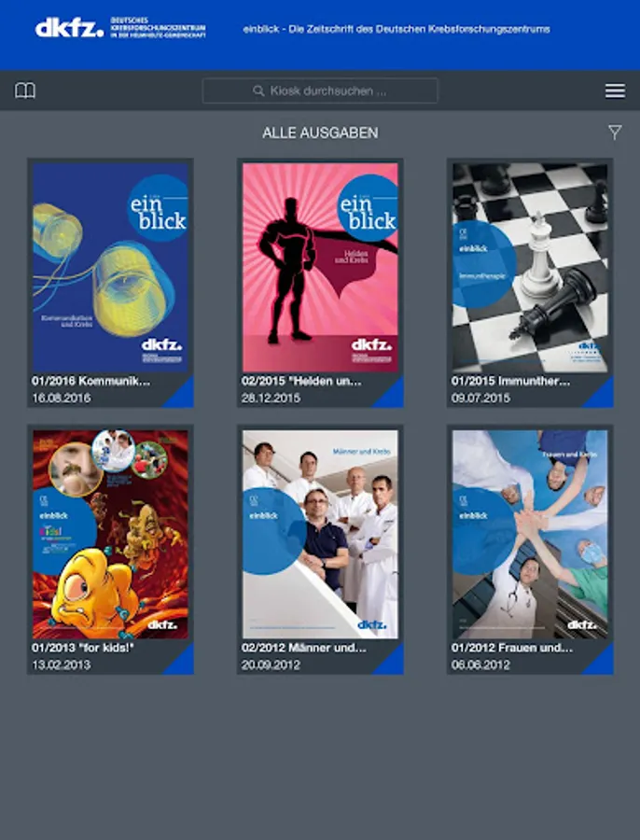This screenshot has height=840, width=640.
Task: Open the 01/2012 Frauen und Krebs cover
Action: tap(530, 534)
